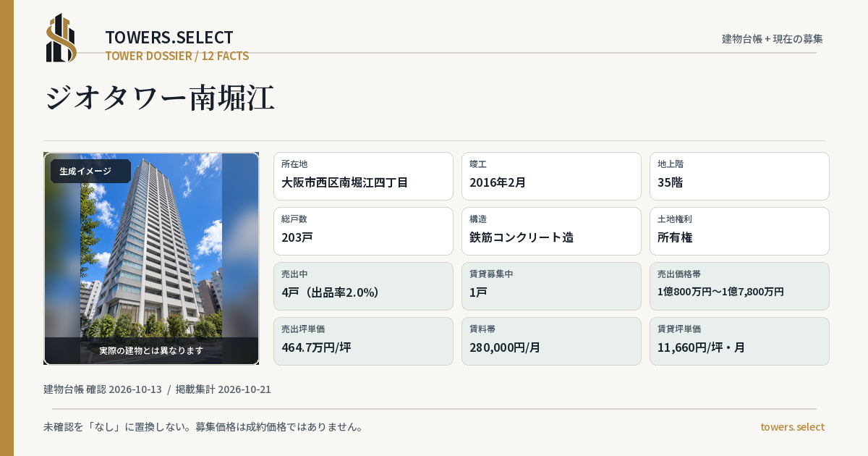868x456 pixels.
Task: Click the 掲載集計 2026-10-21 date text
Action: tap(224, 389)
